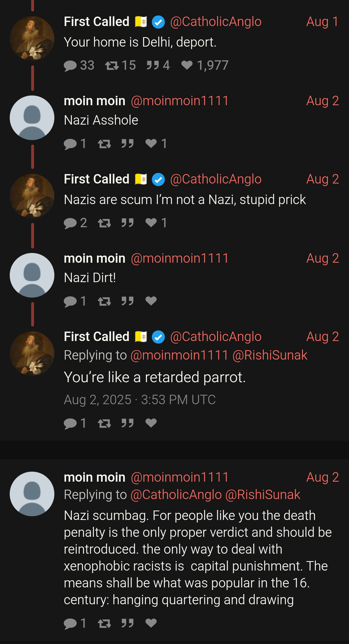Click the Aug 1 date link

322,22
